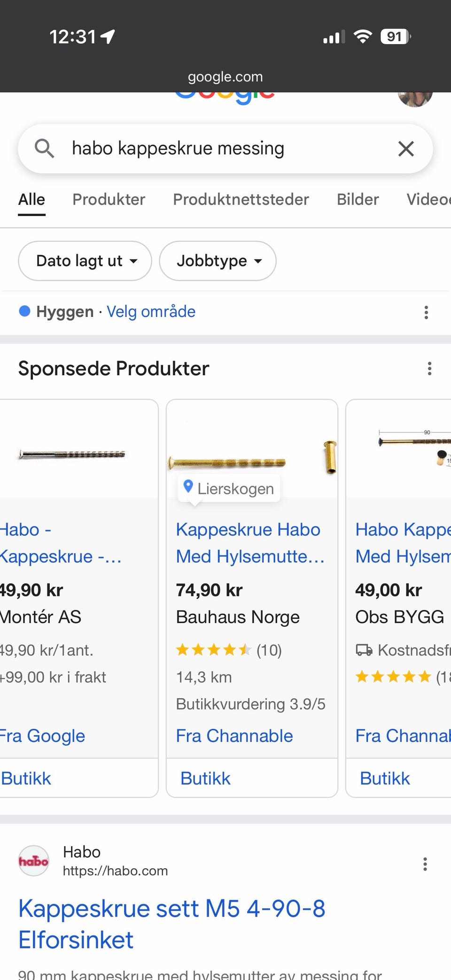The image size is (451, 980).
Task: Open the profile avatar at top right
Action: click(x=415, y=98)
